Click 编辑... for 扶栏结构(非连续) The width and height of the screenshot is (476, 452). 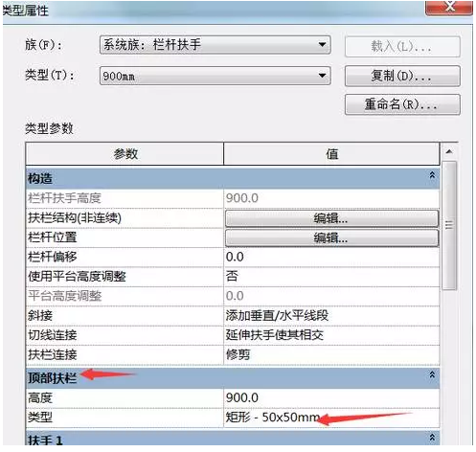click(331, 218)
